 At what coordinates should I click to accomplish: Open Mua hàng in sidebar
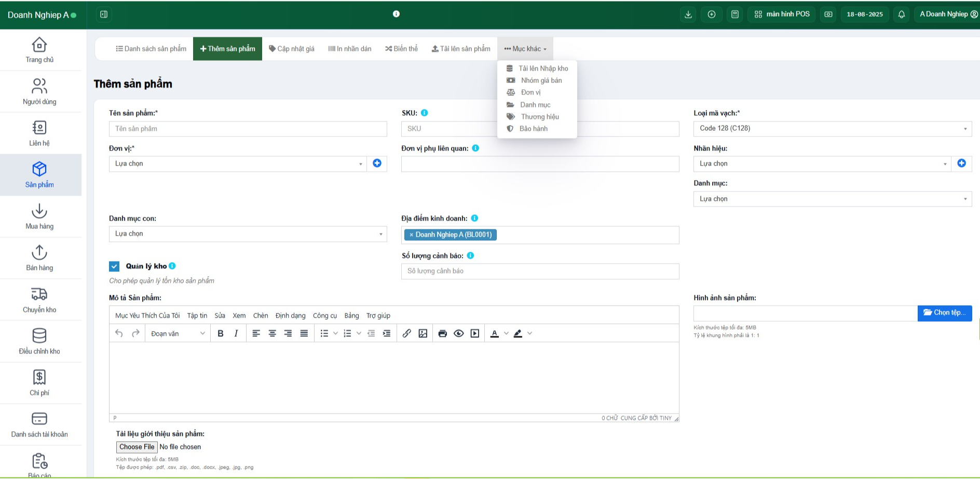(40, 216)
